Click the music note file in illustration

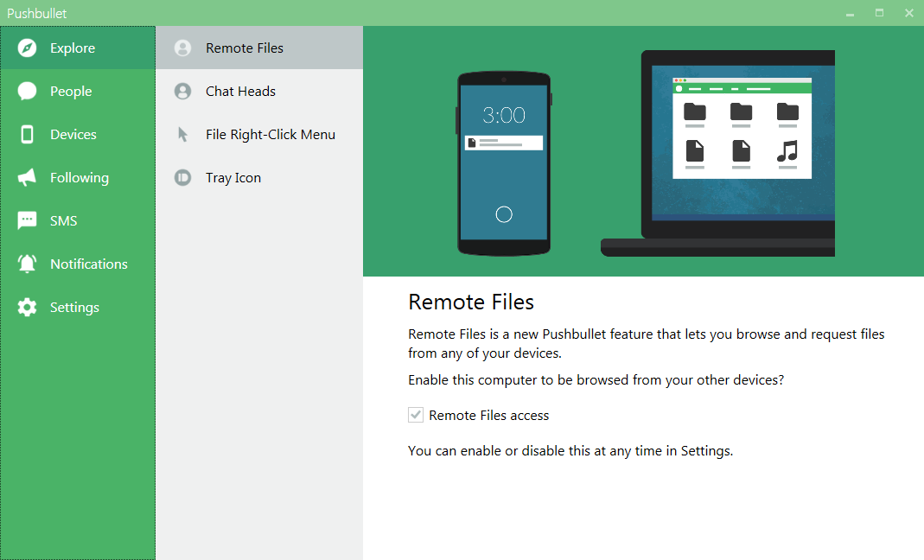pyautogui.click(x=787, y=151)
